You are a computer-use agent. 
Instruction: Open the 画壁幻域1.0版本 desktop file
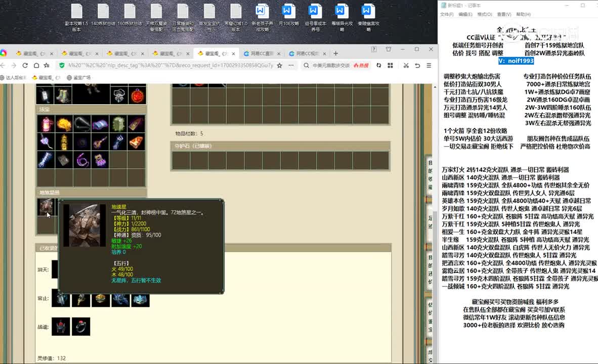pyautogui.click(x=236, y=18)
